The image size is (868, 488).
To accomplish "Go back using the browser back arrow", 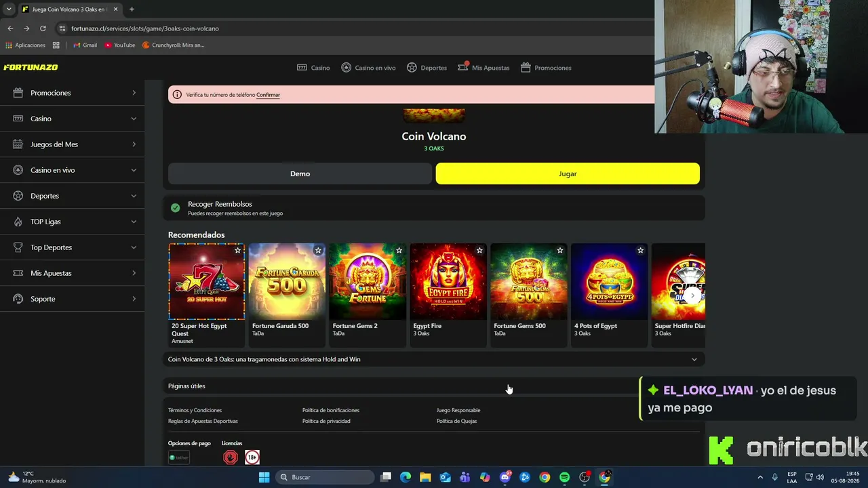I will pos(10,28).
